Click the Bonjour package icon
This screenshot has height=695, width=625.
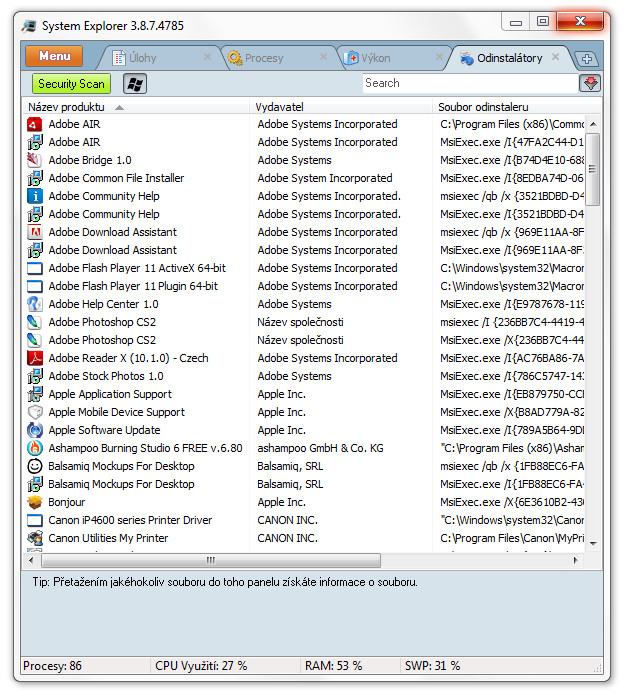click(35, 502)
